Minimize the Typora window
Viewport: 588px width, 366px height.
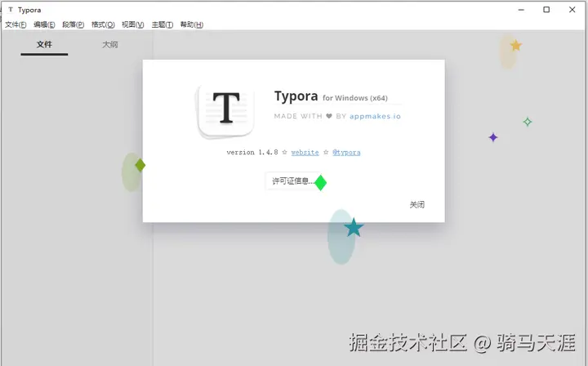point(521,10)
